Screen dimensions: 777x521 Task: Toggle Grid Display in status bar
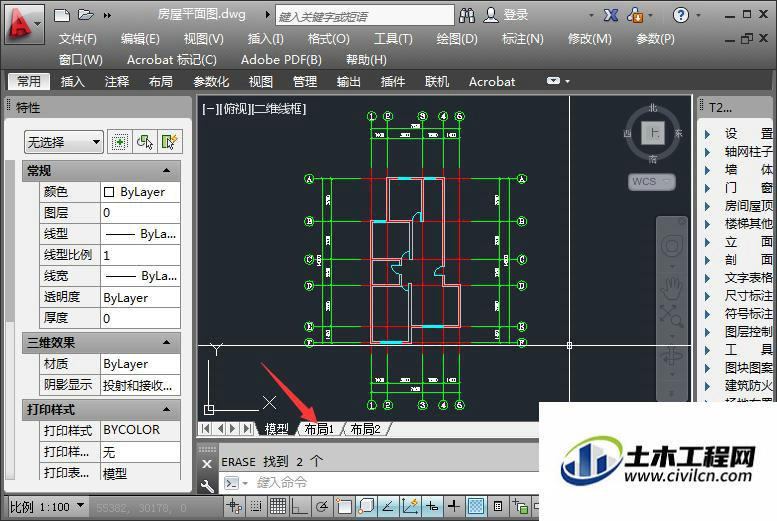click(x=278, y=506)
